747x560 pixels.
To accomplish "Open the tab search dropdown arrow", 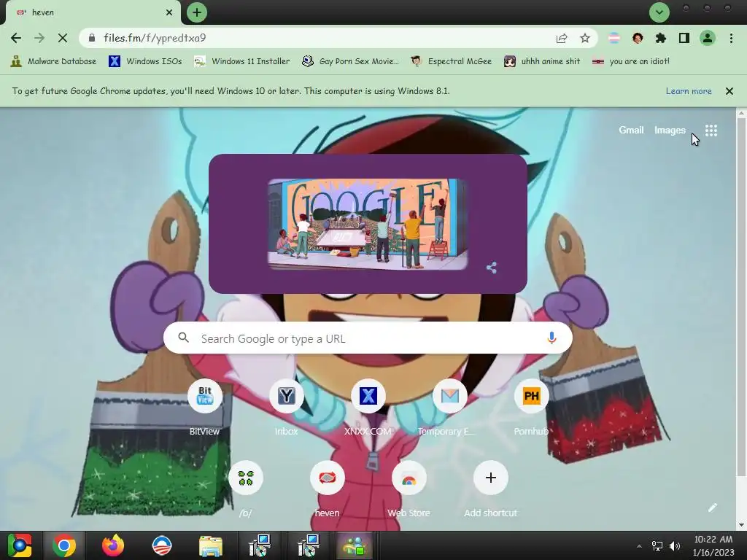I will click(659, 12).
